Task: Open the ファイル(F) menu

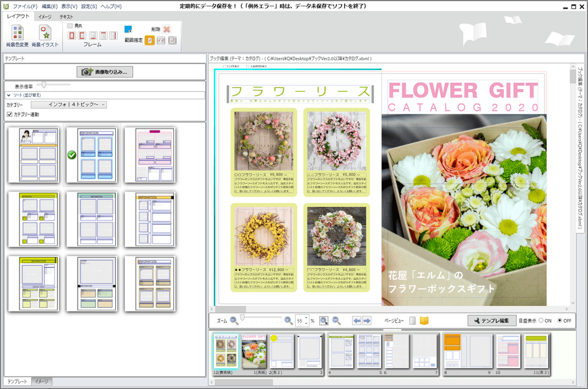Action: (x=25, y=6)
